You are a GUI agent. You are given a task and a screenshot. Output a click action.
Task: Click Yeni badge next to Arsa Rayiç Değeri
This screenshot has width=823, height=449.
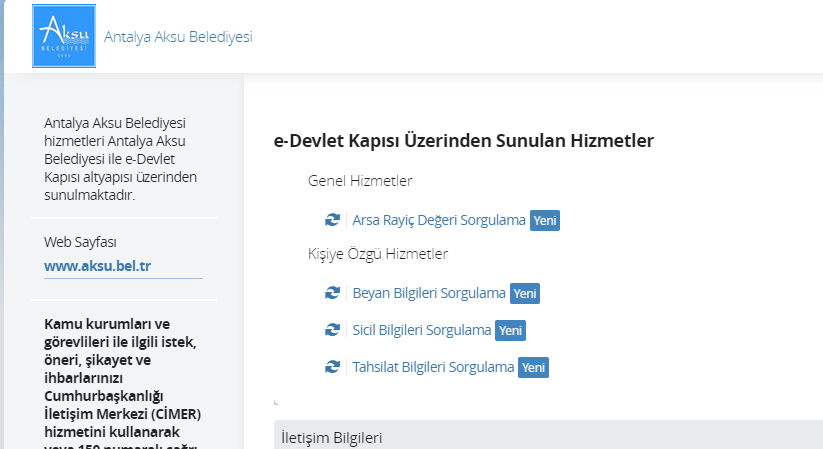click(545, 221)
